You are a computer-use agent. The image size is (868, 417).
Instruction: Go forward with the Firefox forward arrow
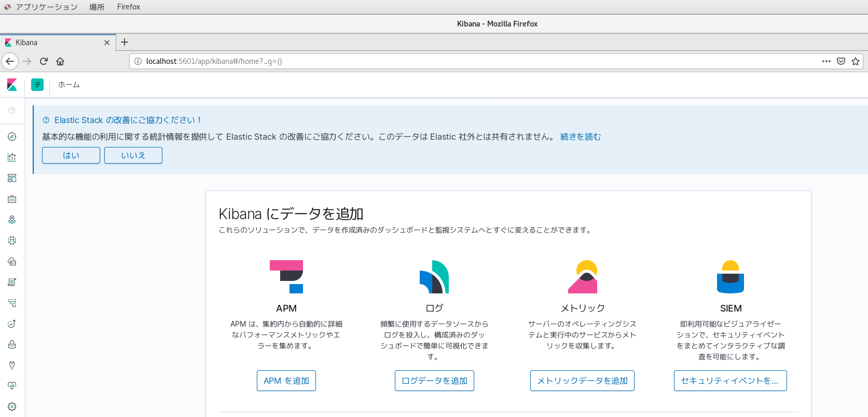click(x=27, y=61)
